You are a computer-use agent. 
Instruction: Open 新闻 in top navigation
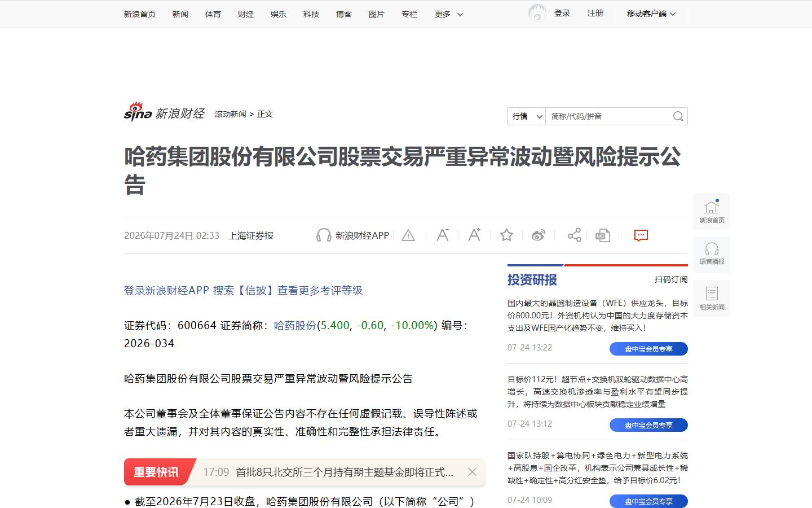(180, 14)
